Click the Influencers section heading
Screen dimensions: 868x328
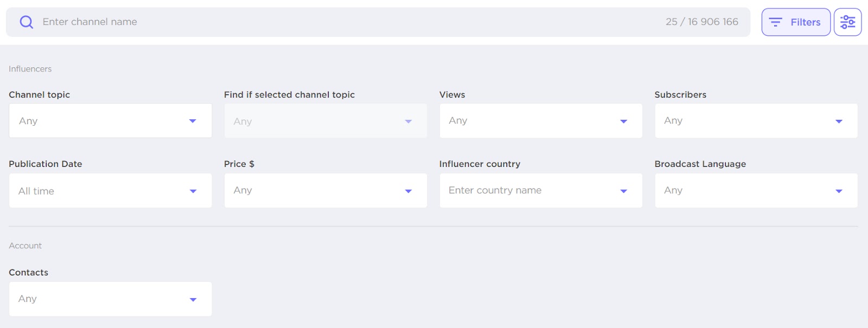(30, 69)
